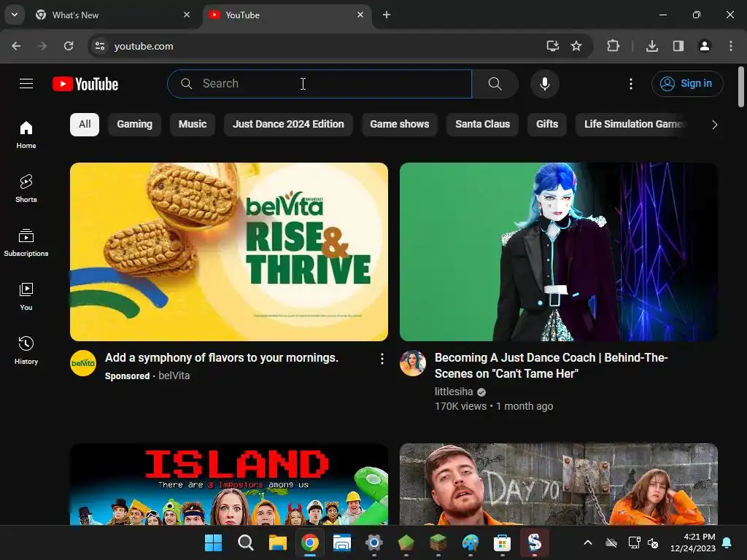The image size is (747, 560).
Task: Open Shorts from sidebar
Action: click(x=26, y=189)
